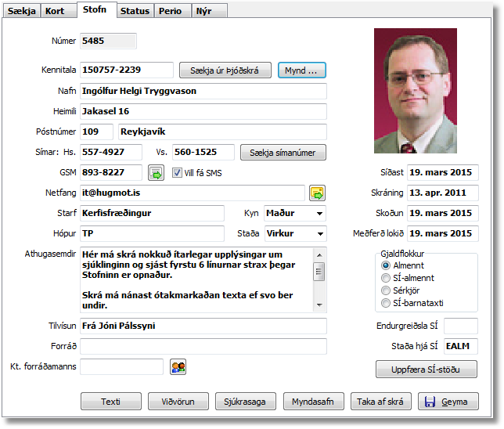This screenshot has height=429, width=504.
Task: Click the Taka af skrá button
Action: 381,402
